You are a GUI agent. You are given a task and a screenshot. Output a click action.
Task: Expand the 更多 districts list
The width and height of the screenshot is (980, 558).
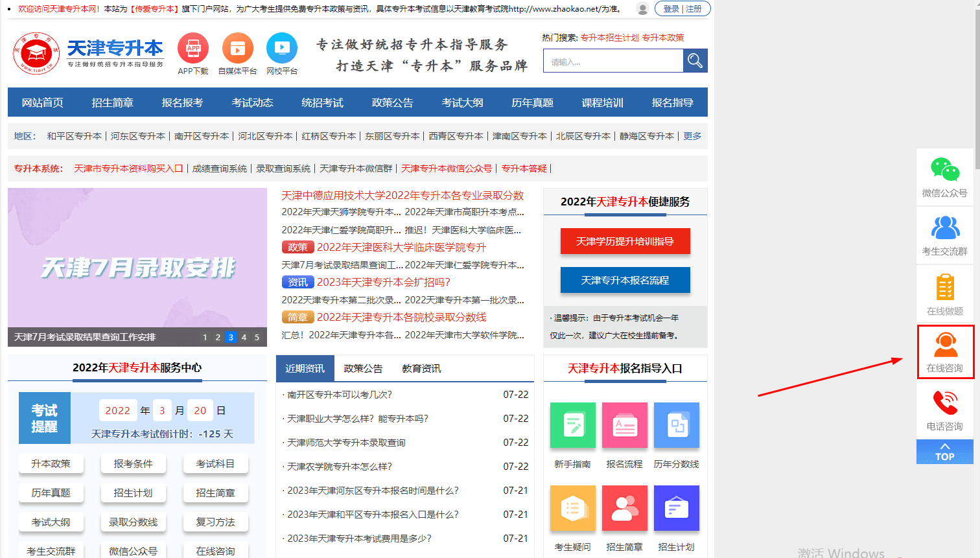coord(692,136)
